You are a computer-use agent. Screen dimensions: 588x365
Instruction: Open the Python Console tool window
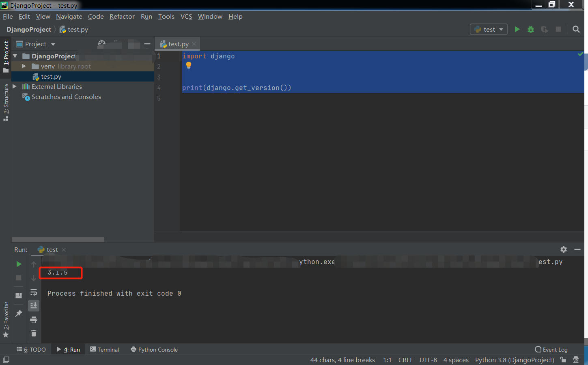pos(154,350)
